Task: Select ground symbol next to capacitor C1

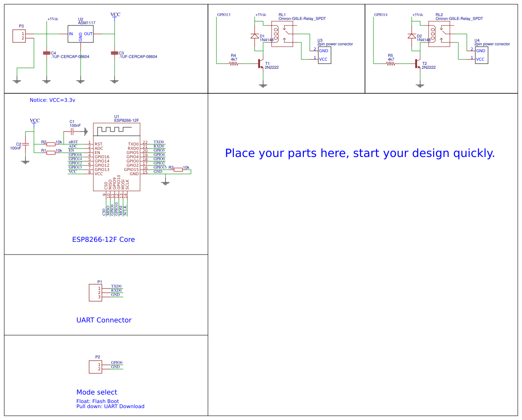Action: [86, 132]
